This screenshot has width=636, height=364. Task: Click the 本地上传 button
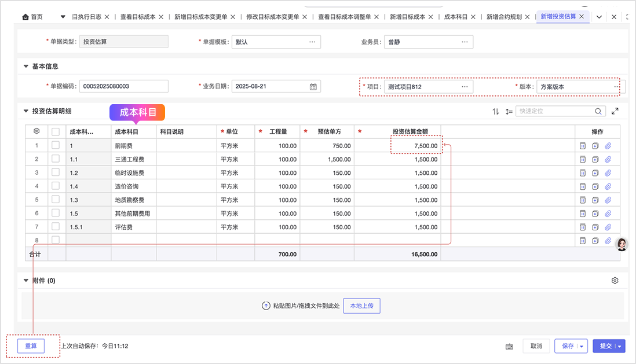(361, 306)
